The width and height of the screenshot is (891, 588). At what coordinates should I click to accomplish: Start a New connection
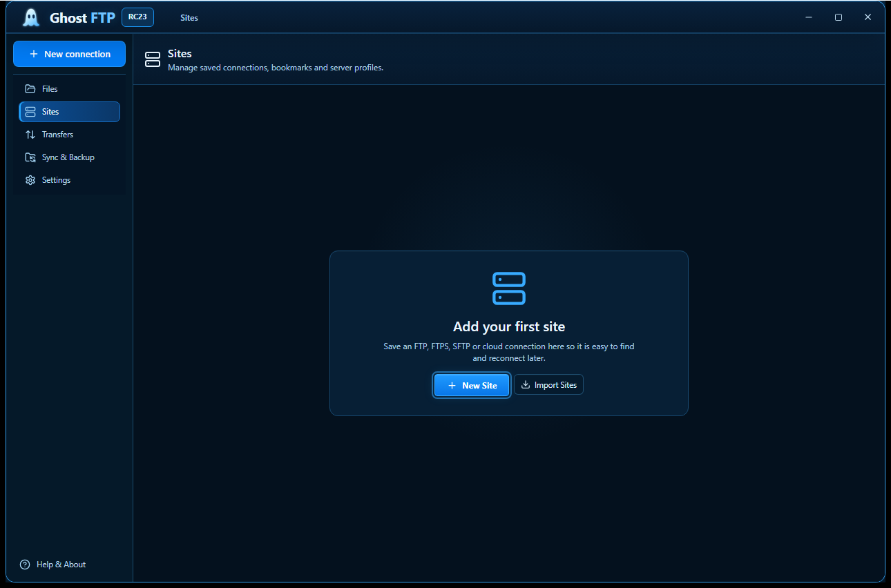70,54
